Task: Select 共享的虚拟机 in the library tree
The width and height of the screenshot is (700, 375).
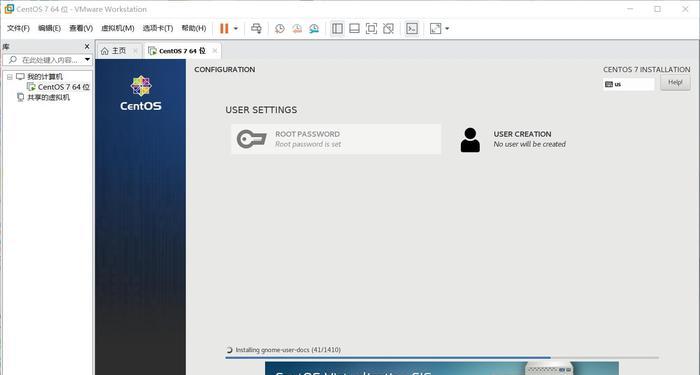Action: (x=48, y=97)
